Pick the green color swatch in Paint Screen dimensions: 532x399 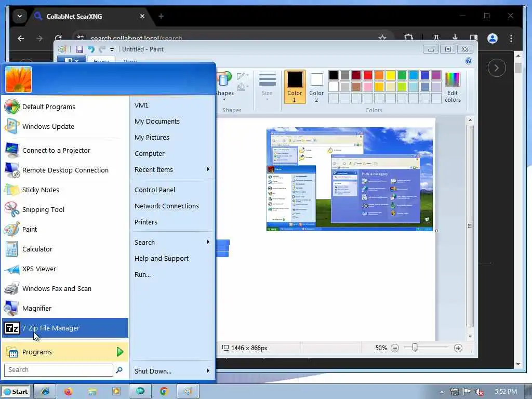click(402, 75)
